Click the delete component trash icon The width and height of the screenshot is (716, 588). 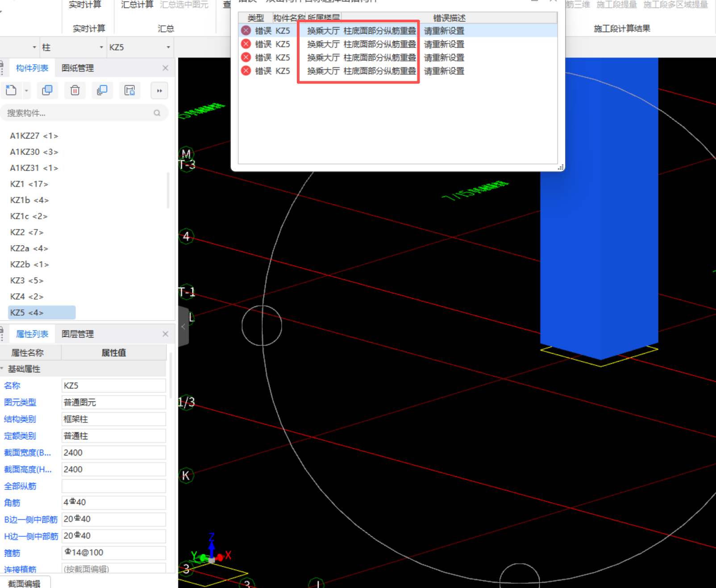pyautogui.click(x=75, y=90)
